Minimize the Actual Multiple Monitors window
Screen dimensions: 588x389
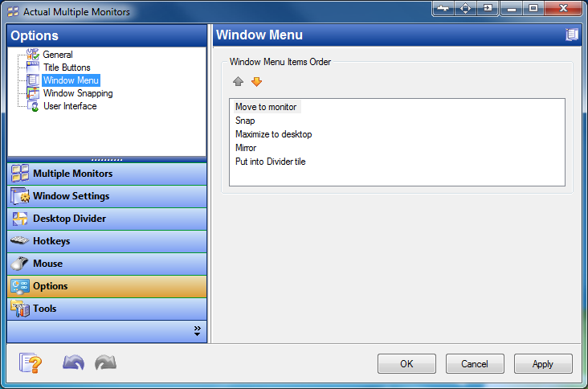tap(512, 8)
